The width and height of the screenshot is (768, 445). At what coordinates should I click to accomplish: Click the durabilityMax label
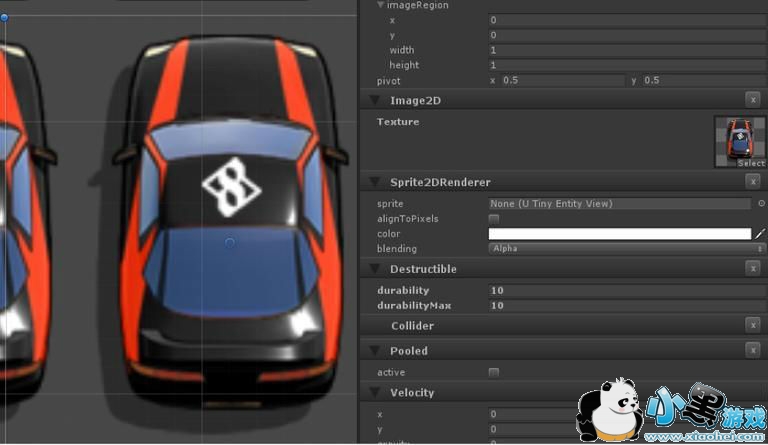(x=414, y=305)
